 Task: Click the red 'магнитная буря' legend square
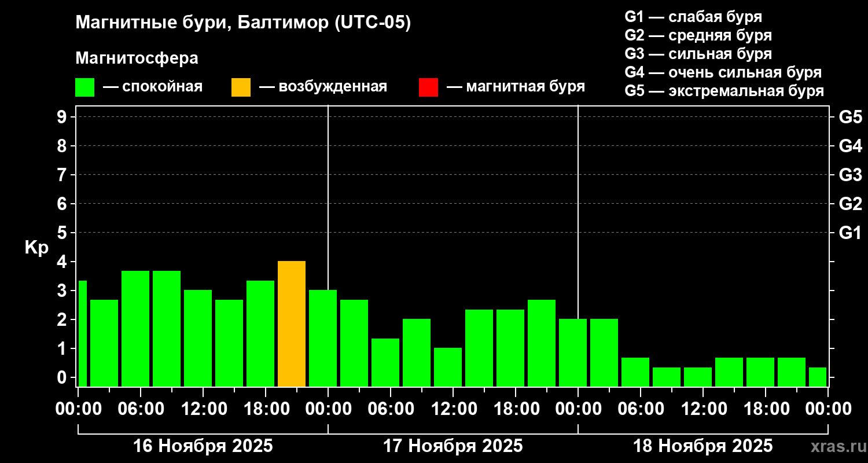point(428,87)
